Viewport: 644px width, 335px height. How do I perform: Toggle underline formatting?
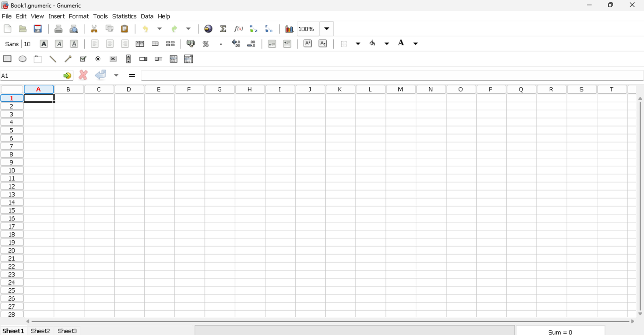point(74,44)
